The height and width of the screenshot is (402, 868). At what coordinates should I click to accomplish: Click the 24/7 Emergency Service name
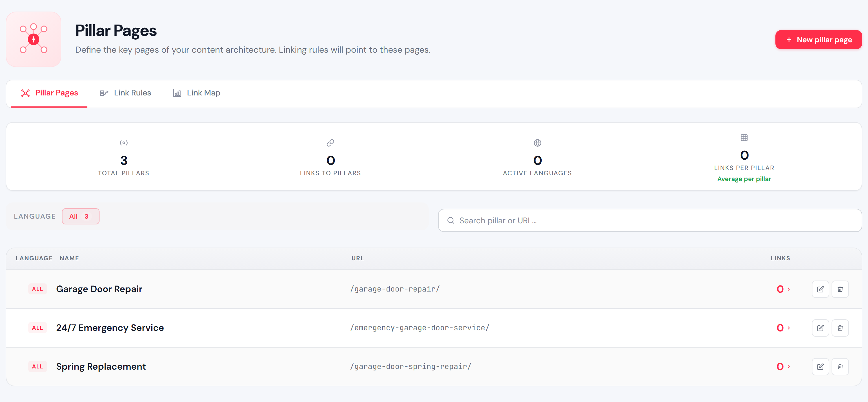[x=110, y=328]
